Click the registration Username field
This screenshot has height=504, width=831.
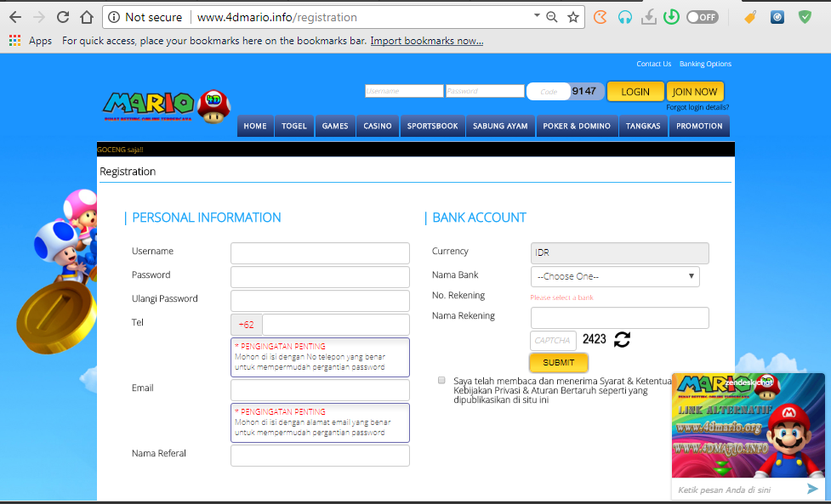(320, 253)
